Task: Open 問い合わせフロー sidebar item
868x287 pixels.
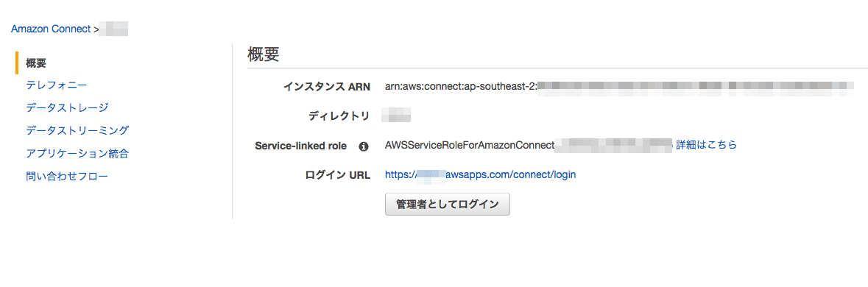Action: 67,177
